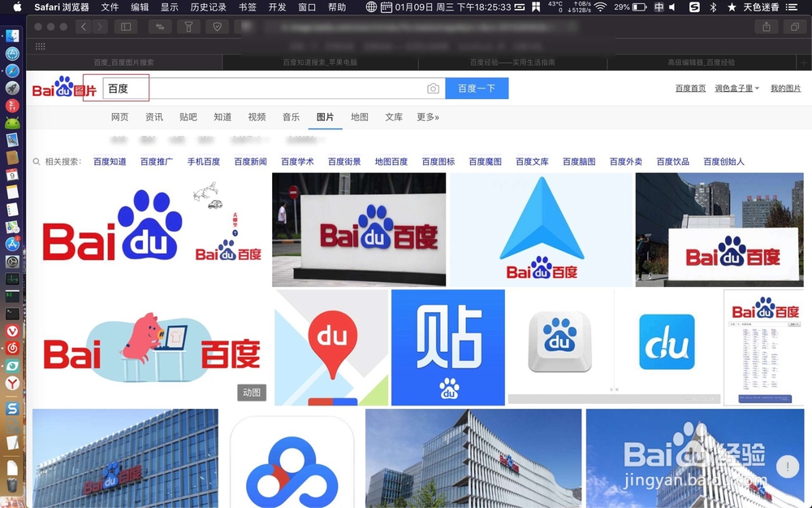The image size is (812, 508).
Task: Click the volume speaker icon in the menu bar
Action: [672, 7]
